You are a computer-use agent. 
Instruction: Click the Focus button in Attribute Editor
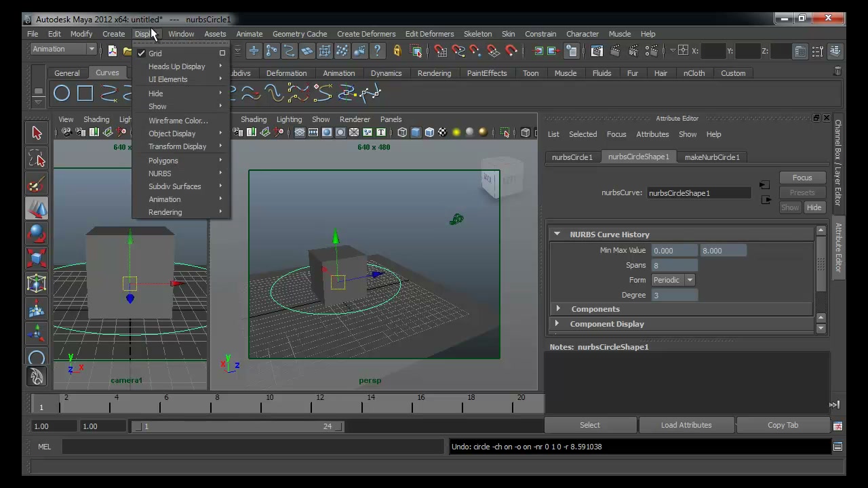pyautogui.click(x=802, y=178)
